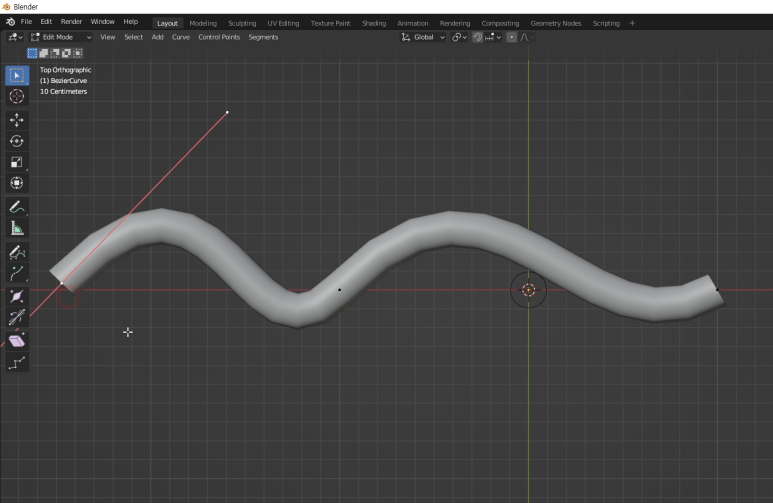Open the Curve menu
Image resolution: width=773 pixels, height=503 pixels.
[180, 37]
